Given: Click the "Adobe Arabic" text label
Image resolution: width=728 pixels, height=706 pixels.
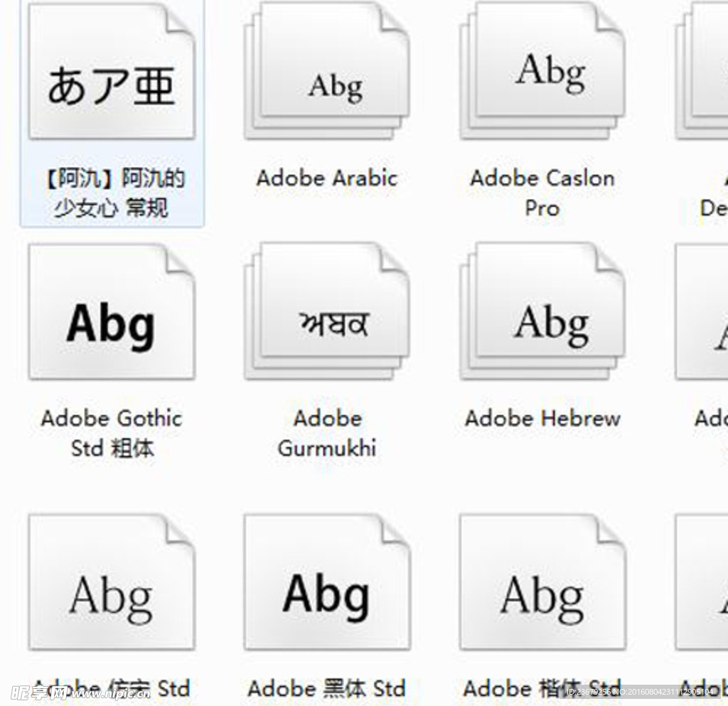Looking at the screenshot, I should coord(327,178).
